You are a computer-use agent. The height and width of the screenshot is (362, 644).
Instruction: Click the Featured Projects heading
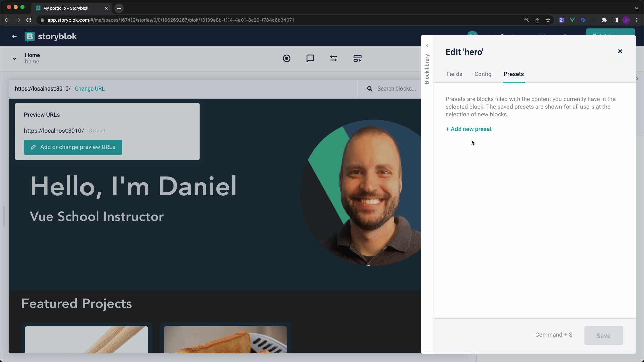click(77, 304)
